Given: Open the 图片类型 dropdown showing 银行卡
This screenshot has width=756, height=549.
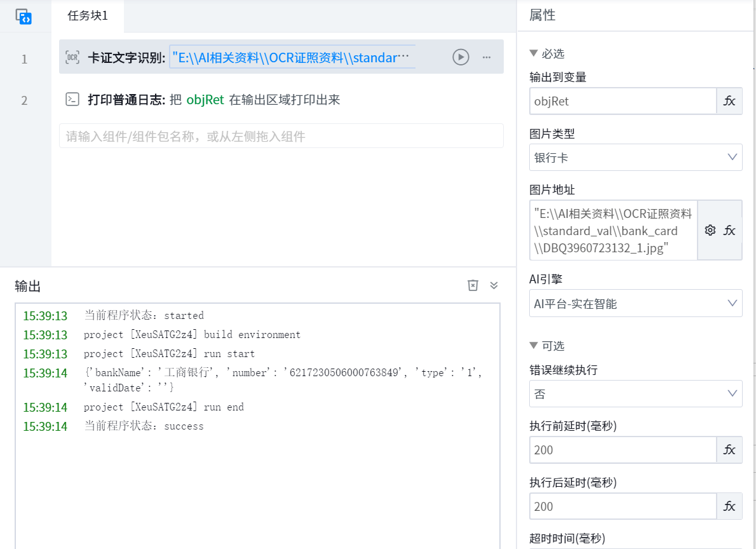Looking at the screenshot, I should point(635,158).
